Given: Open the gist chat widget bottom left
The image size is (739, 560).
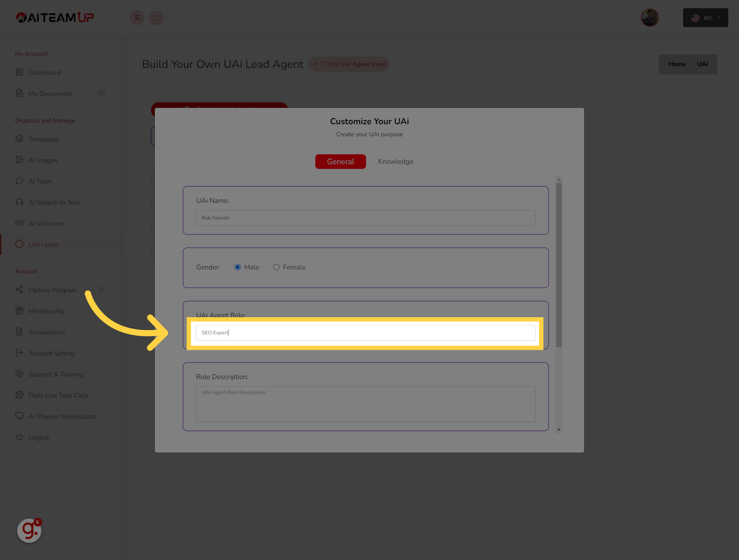Looking at the screenshot, I should pyautogui.click(x=29, y=531).
